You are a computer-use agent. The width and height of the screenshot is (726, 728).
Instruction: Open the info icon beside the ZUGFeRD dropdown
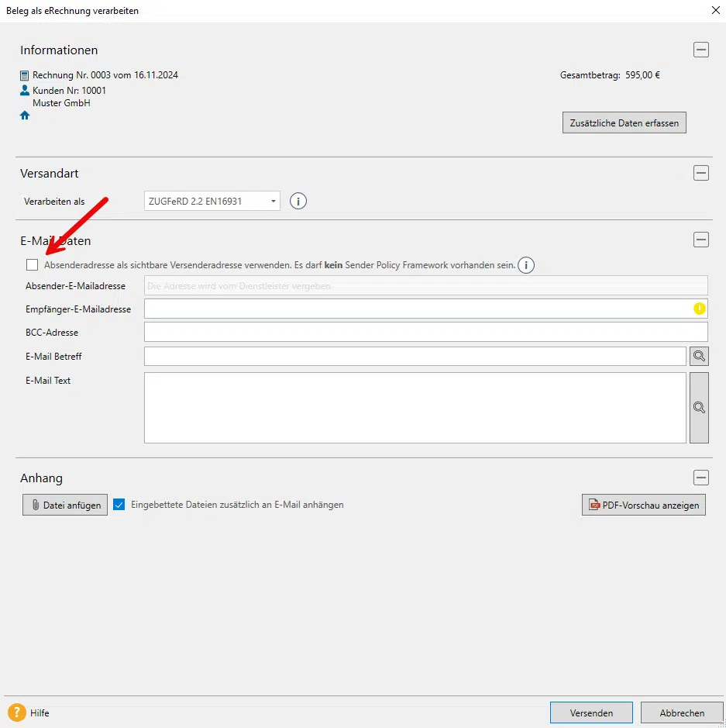point(298,201)
